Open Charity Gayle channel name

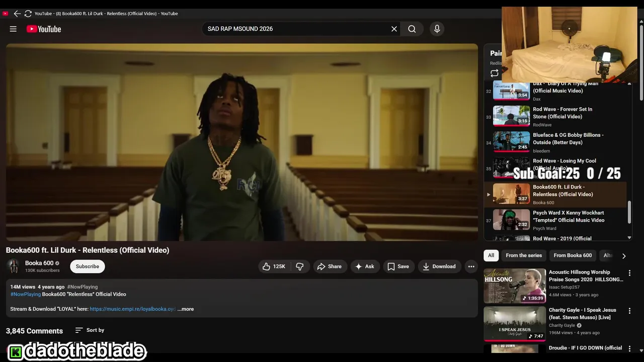coord(562,325)
